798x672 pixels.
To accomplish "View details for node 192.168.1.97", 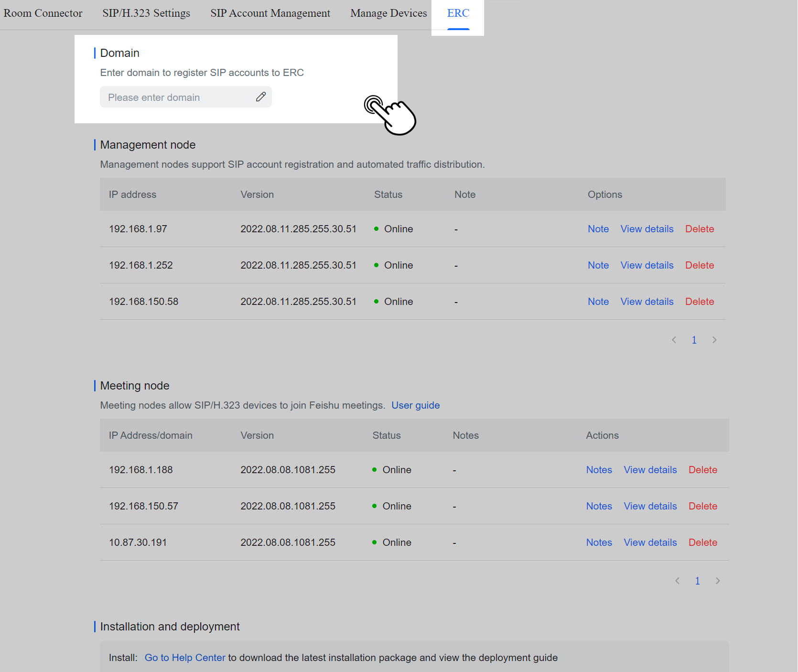I will (x=647, y=229).
